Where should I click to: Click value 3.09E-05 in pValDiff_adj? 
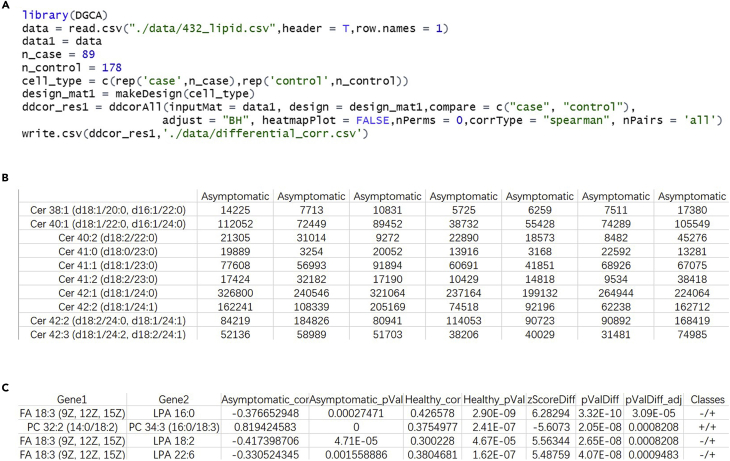point(654,414)
